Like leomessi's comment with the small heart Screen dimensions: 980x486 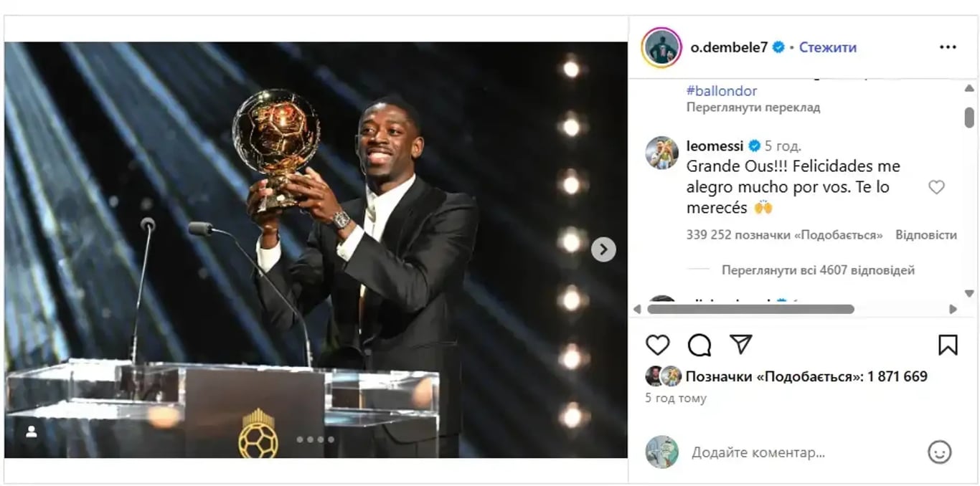pos(936,187)
